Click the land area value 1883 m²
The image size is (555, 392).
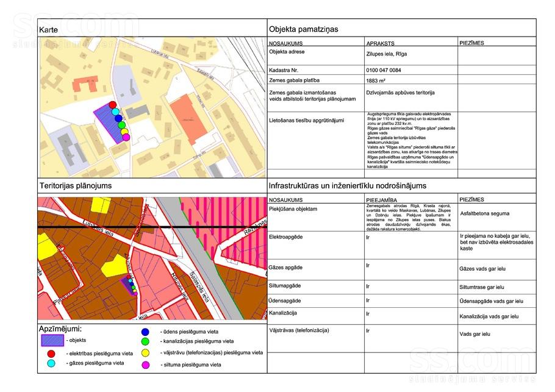pos(376,80)
